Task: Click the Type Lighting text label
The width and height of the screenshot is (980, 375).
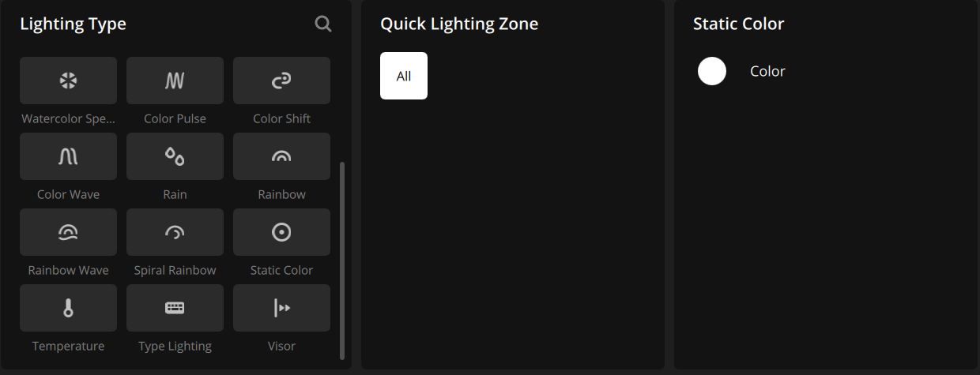Action: point(175,346)
